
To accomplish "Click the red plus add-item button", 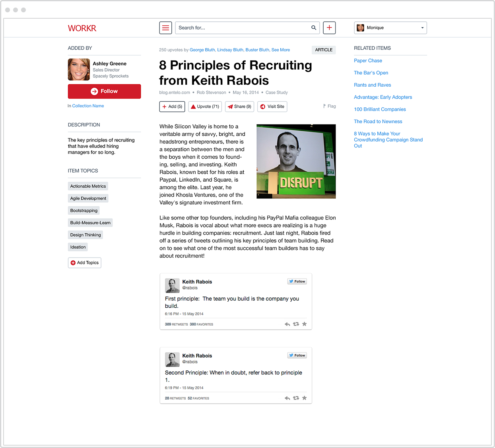I will click(329, 28).
